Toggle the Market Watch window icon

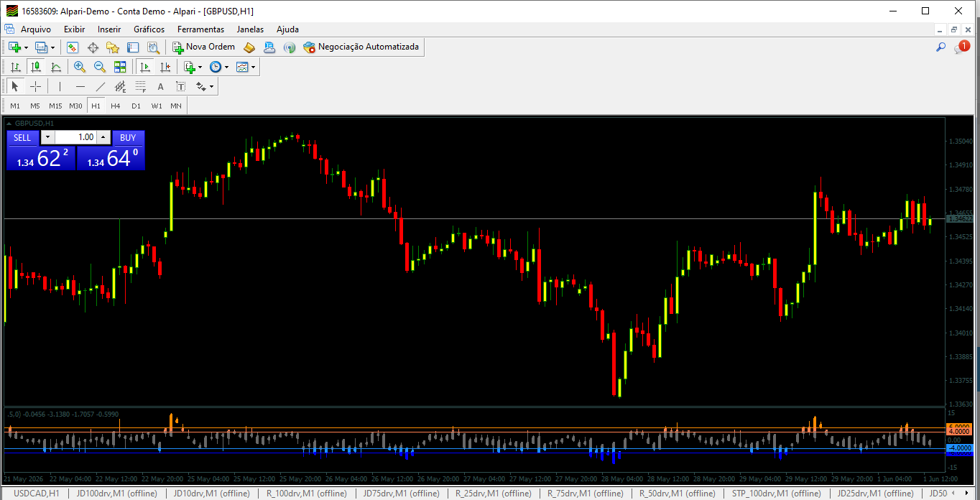click(73, 47)
